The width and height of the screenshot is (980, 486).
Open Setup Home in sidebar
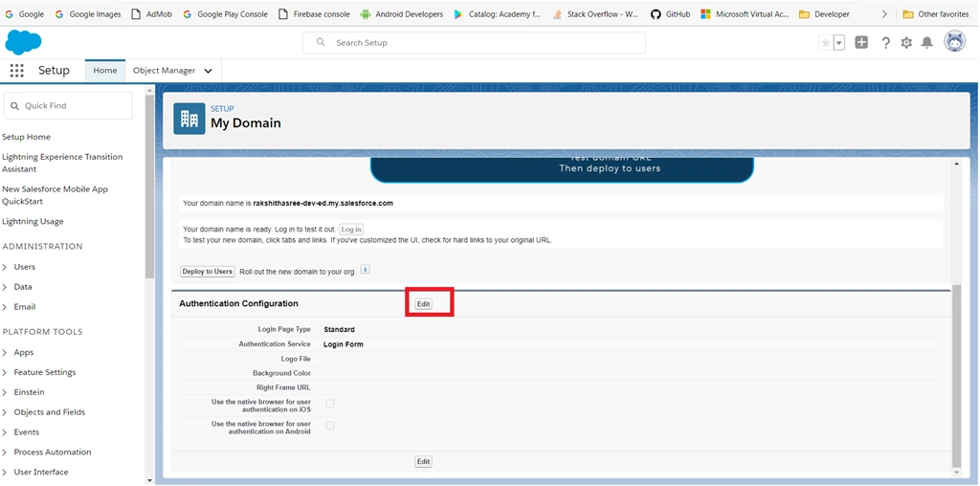(26, 137)
